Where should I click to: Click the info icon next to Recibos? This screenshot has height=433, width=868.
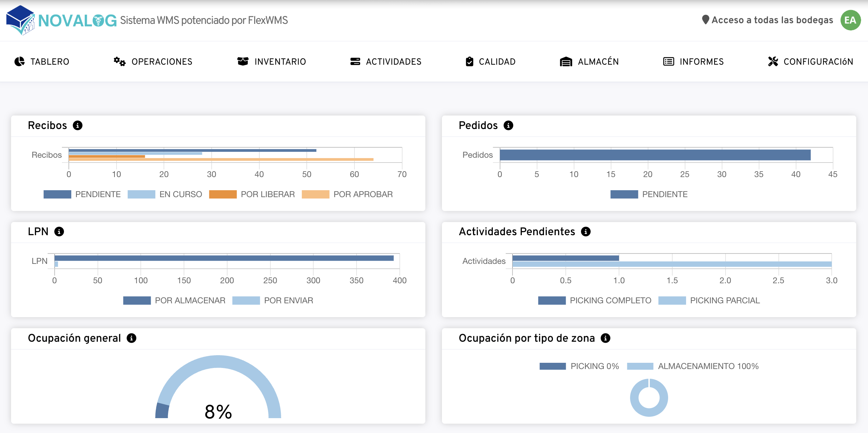(79, 126)
